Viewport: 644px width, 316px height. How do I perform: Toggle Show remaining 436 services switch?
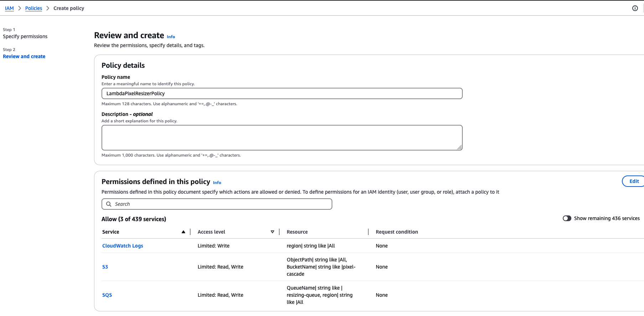tap(567, 218)
